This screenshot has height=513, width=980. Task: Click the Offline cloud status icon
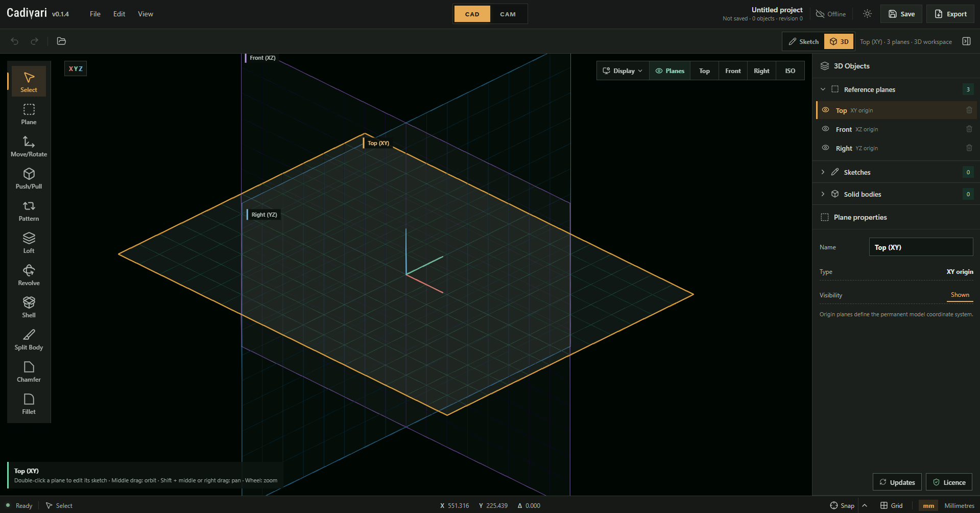(x=820, y=14)
